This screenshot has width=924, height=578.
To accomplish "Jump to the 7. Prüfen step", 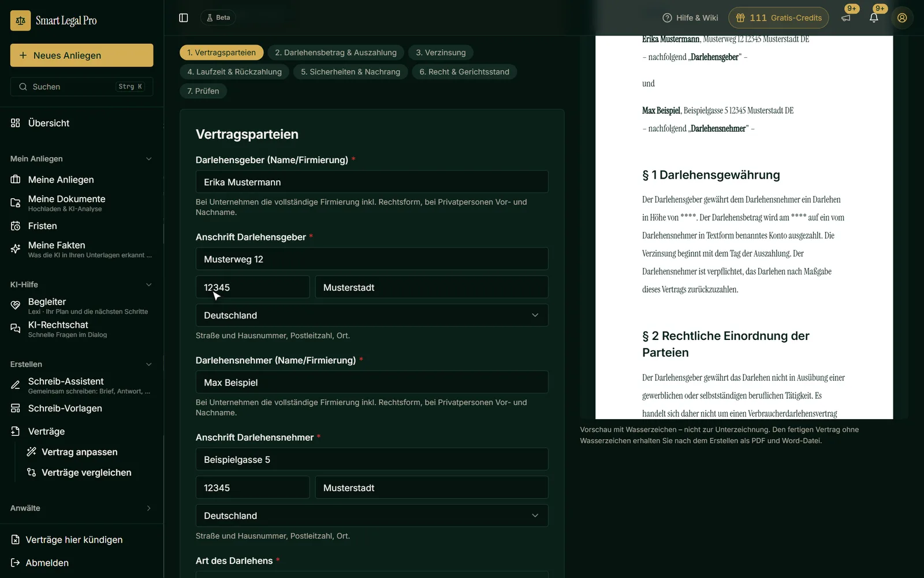I will click(203, 91).
